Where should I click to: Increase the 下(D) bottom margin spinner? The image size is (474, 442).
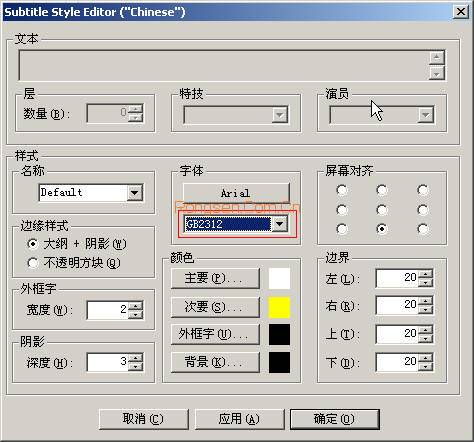(425, 358)
